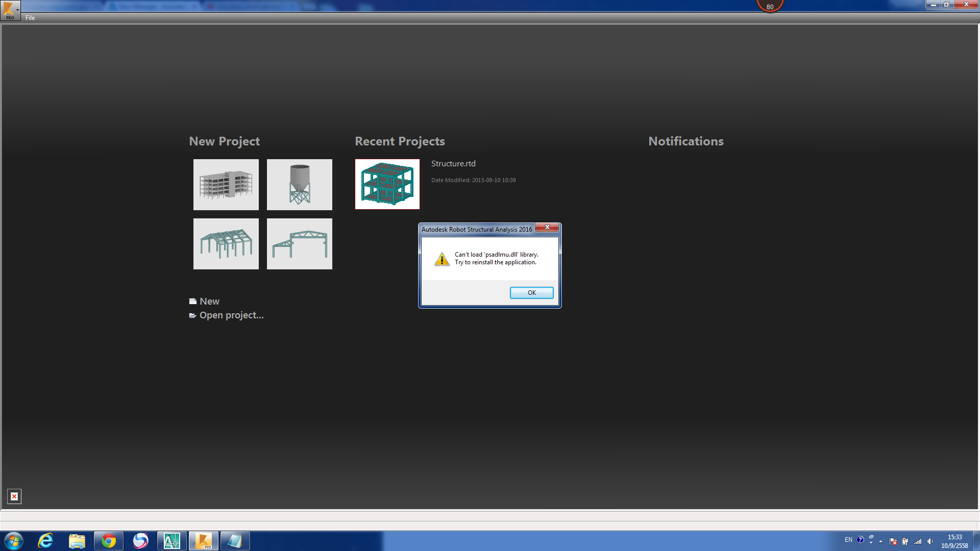Viewport: 980px width, 551px height.
Task: Show hidden tray icons arrow
Action: 880,541
